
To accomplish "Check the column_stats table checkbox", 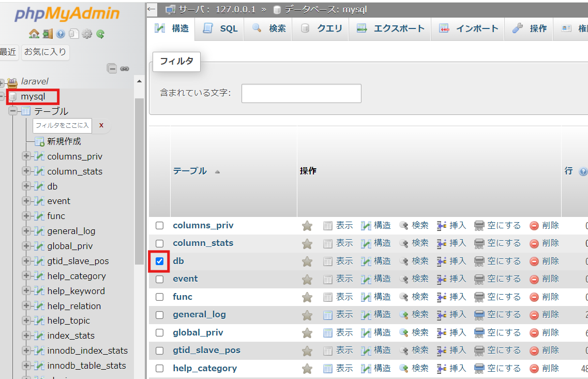I will [x=160, y=243].
